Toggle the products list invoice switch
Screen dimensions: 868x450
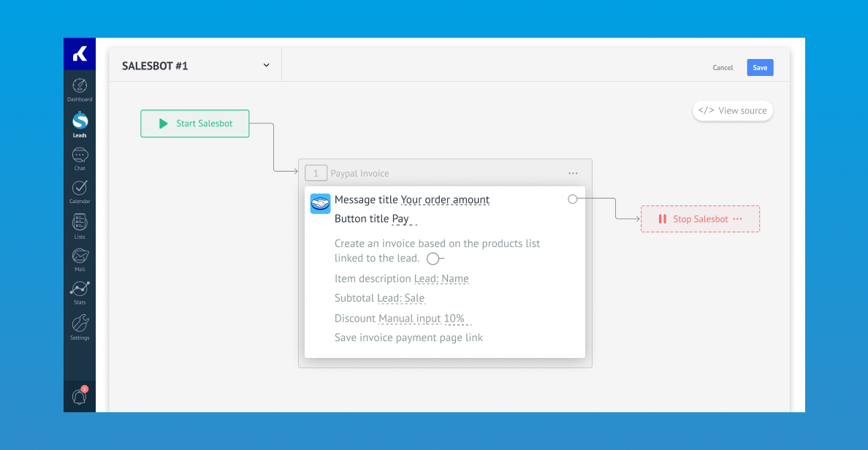[x=434, y=259]
